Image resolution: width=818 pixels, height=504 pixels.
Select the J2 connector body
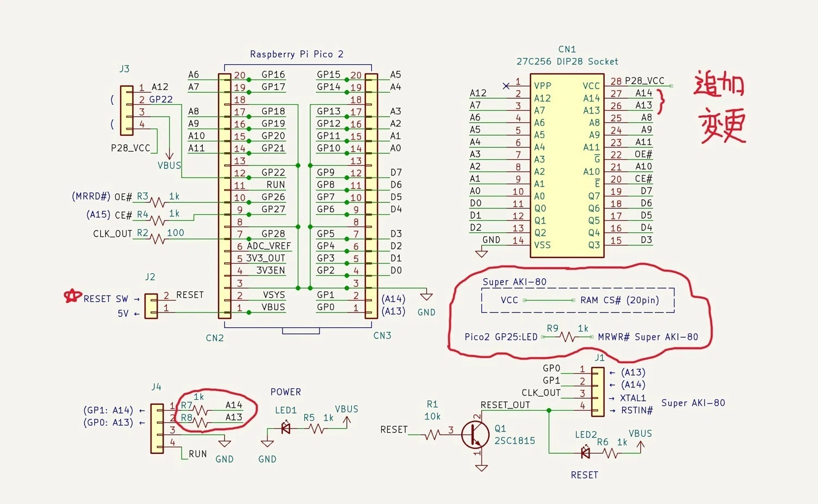[151, 306]
